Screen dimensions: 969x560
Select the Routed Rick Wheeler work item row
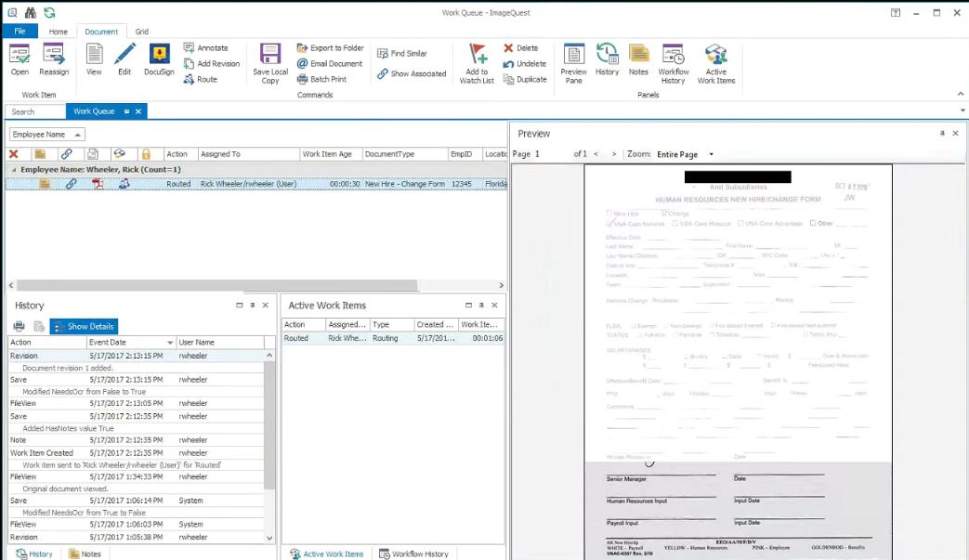point(256,184)
